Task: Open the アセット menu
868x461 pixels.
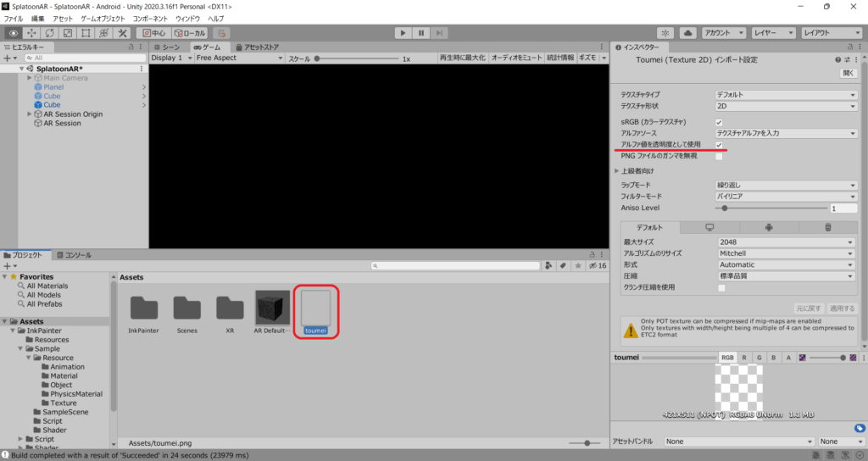Action: tap(63, 19)
